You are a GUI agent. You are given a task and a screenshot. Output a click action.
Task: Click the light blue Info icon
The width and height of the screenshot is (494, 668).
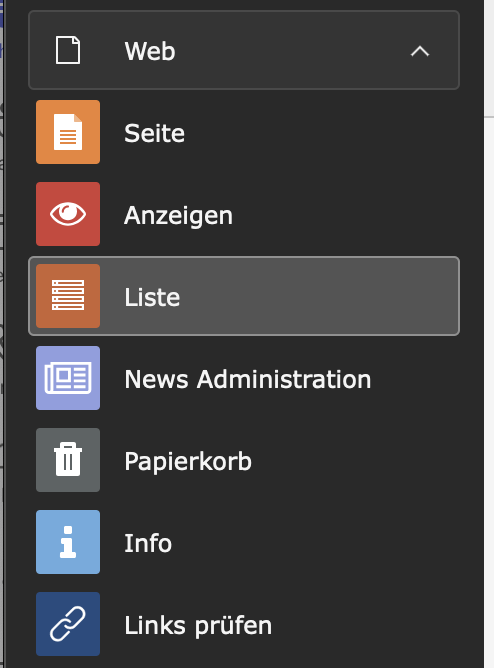[68, 542]
